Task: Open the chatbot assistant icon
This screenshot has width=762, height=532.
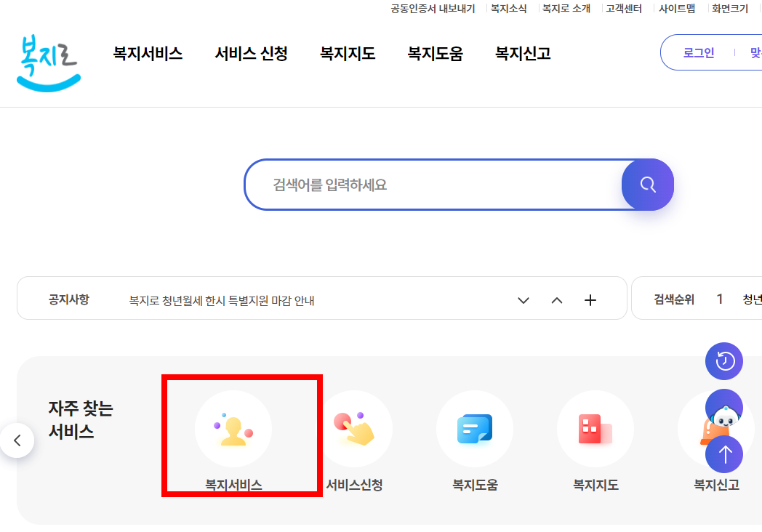Action: click(x=723, y=411)
